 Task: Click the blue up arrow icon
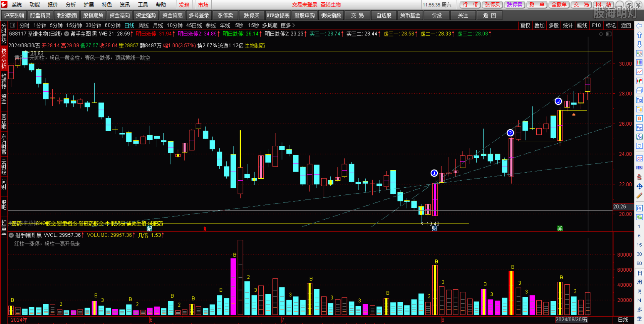[x=639, y=35]
